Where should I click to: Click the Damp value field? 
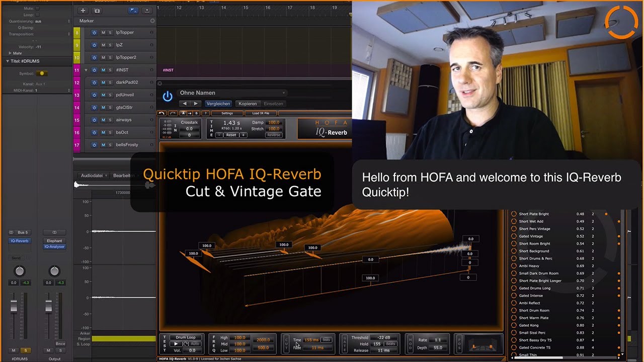(x=274, y=122)
